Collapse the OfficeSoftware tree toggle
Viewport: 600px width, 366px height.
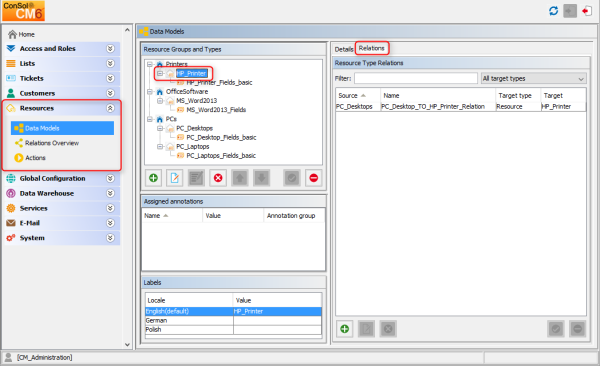(x=150, y=92)
